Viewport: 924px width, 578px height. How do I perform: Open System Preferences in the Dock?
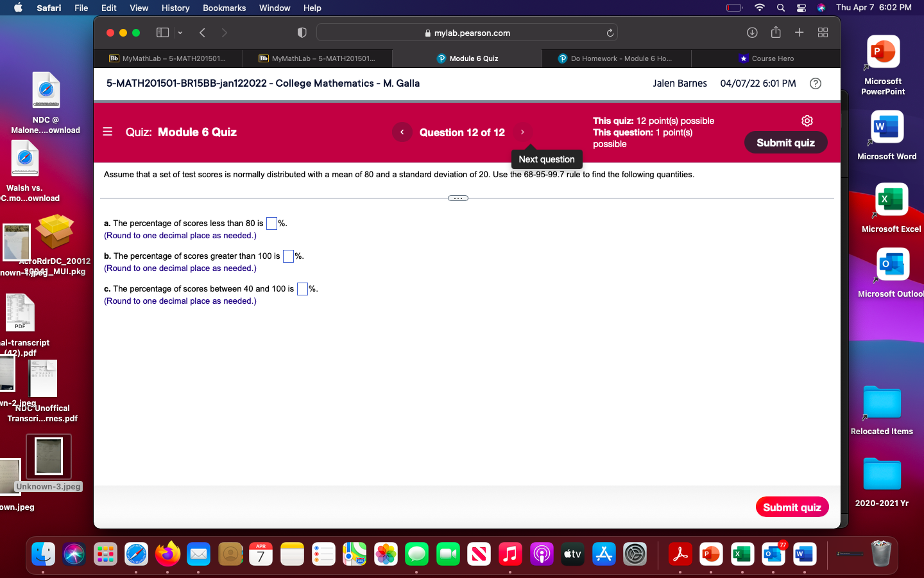[635, 554]
